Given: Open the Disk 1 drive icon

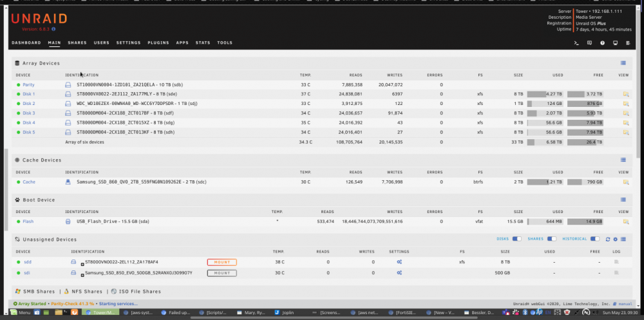Looking at the screenshot, I should tap(68, 94).
